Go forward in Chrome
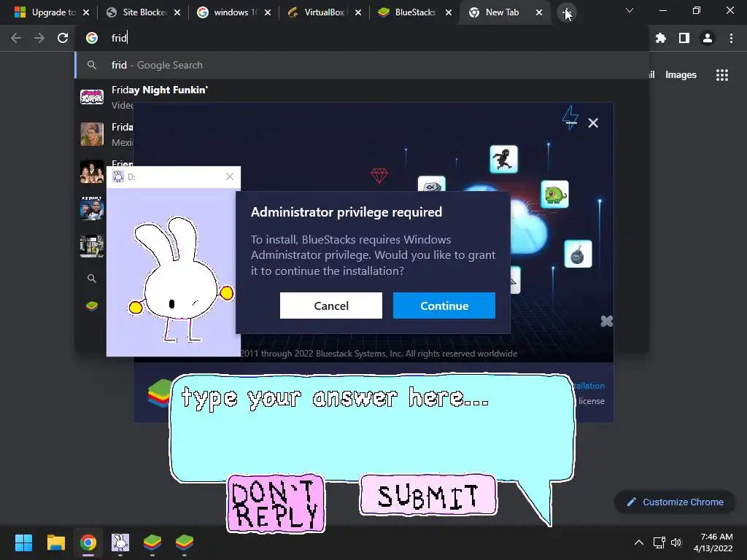 (x=39, y=38)
